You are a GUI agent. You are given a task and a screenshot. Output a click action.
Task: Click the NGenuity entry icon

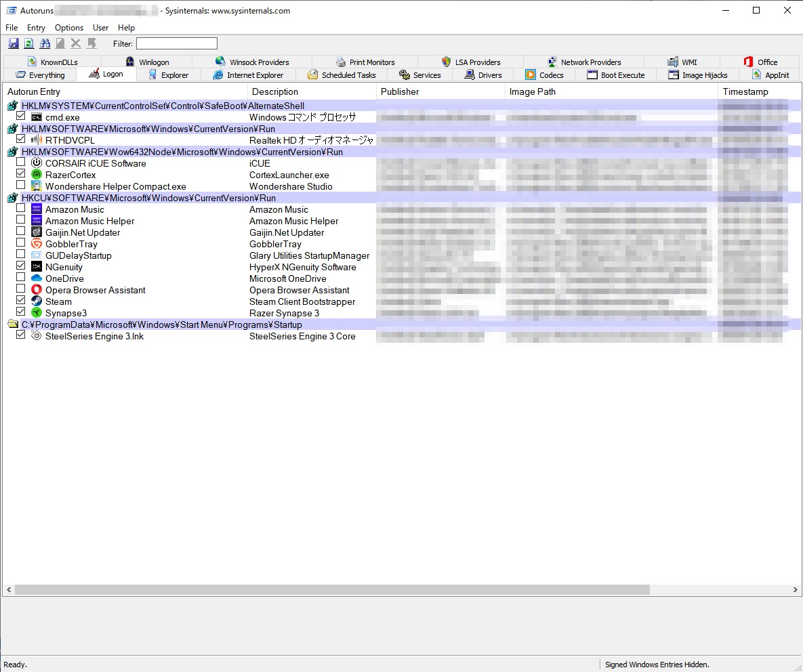point(37,267)
